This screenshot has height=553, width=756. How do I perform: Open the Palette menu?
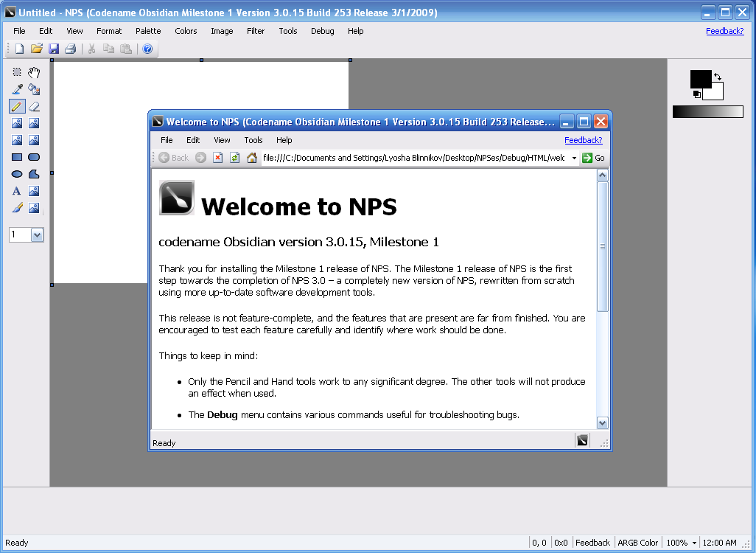click(x=148, y=31)
